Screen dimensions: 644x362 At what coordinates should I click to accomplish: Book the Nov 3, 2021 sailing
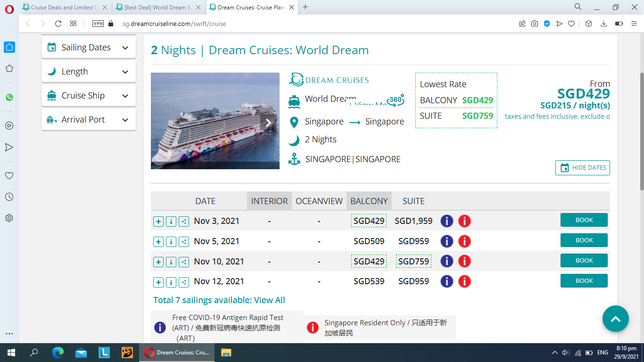coord(584,220)
